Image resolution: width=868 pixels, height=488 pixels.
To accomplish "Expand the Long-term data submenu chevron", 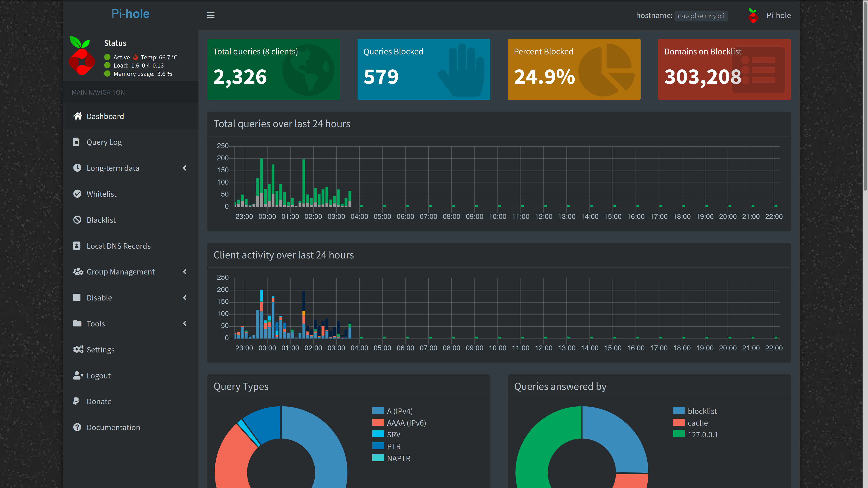I will tap(185, 168).
